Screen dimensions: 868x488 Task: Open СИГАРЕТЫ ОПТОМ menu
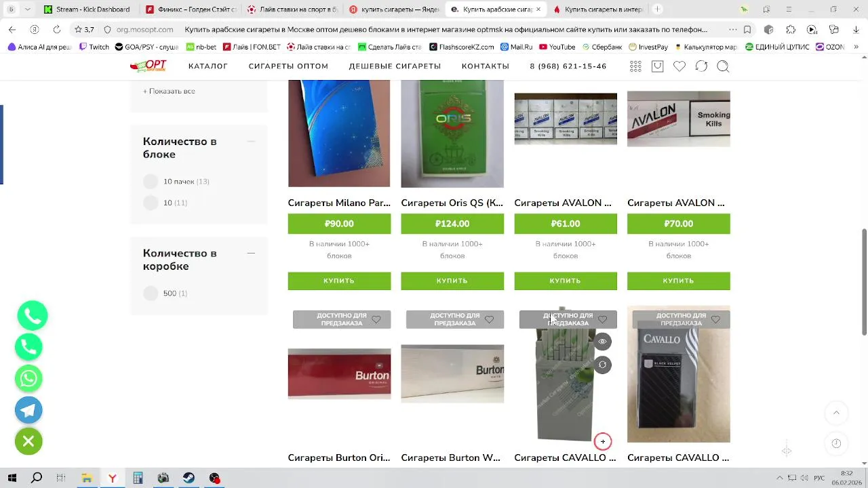[x=288, y=66]
